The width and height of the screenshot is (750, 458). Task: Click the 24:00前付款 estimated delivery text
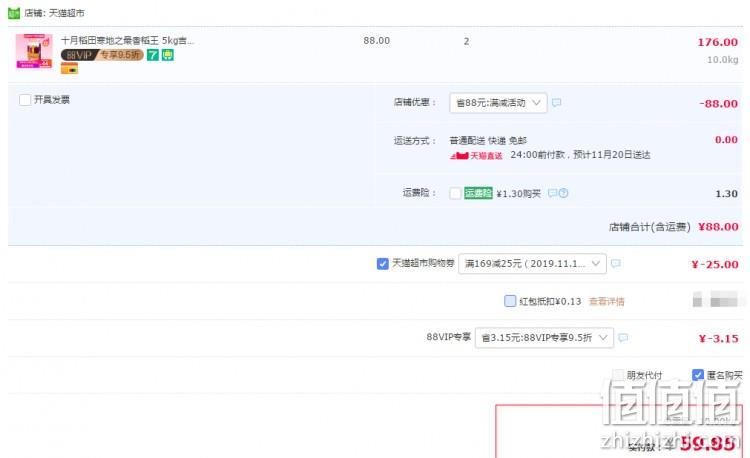click(580, 155)
